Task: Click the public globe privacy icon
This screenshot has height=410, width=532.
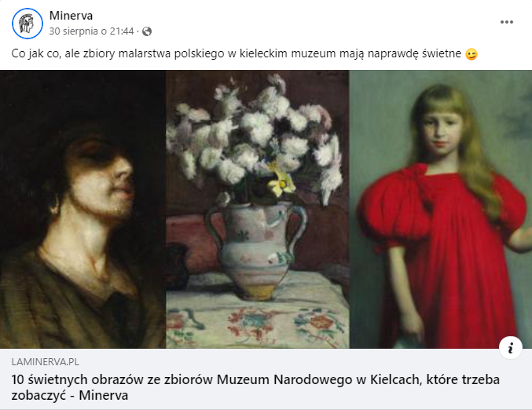Action: click(x=147, y=31)
